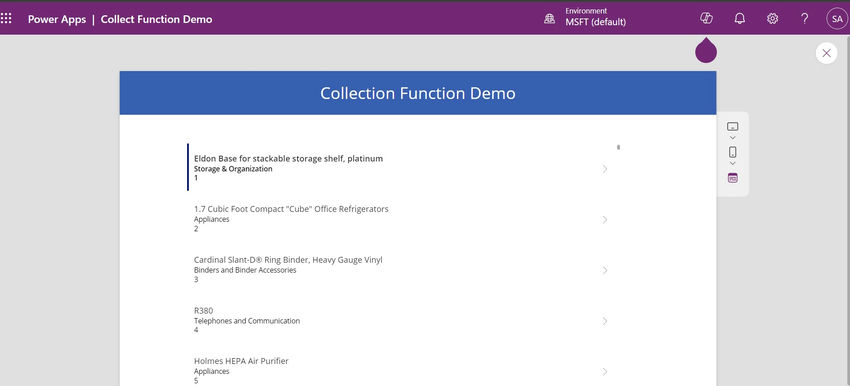Open the Cubic Foot Refrigerators row chevron
This screenshot has width=850, height=386.
click(x=605, y=220)
